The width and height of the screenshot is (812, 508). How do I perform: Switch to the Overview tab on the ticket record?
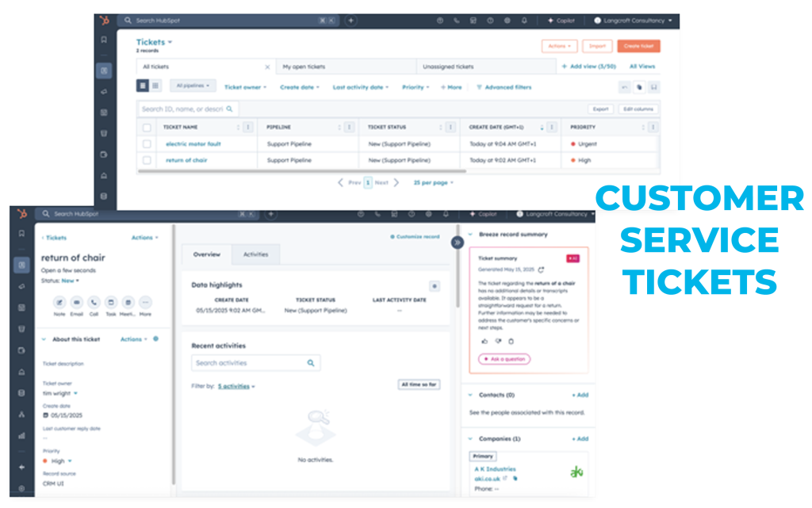point(207,254)
